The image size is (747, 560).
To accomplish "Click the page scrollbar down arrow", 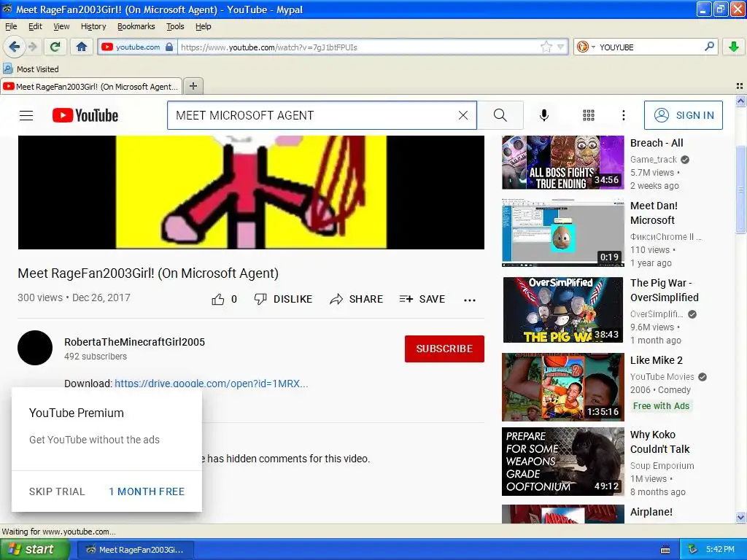I will click(x=740, y=517).
